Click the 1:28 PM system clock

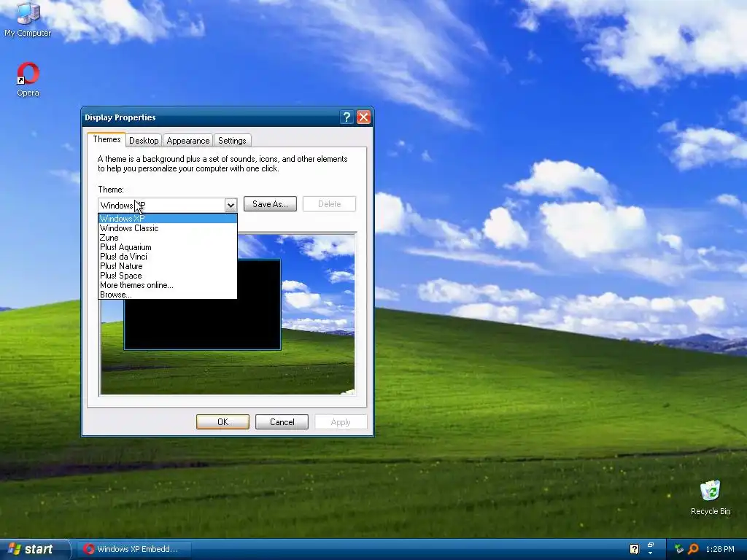[x=720, y=549]
